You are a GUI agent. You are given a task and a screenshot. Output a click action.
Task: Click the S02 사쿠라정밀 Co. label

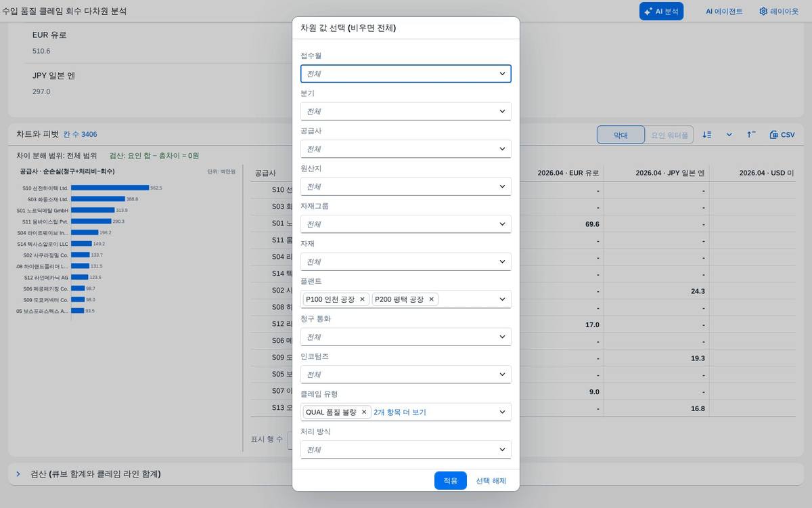click(45, 255)
